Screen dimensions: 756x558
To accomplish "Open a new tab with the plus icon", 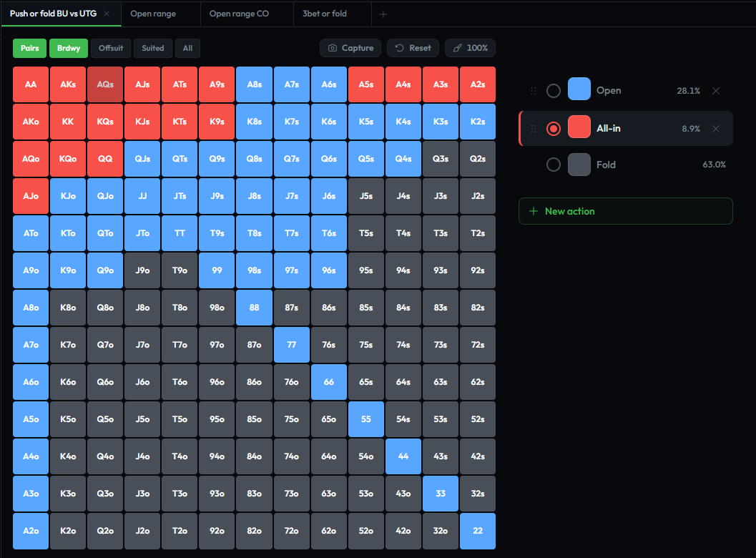I will [x=383, y=14].
